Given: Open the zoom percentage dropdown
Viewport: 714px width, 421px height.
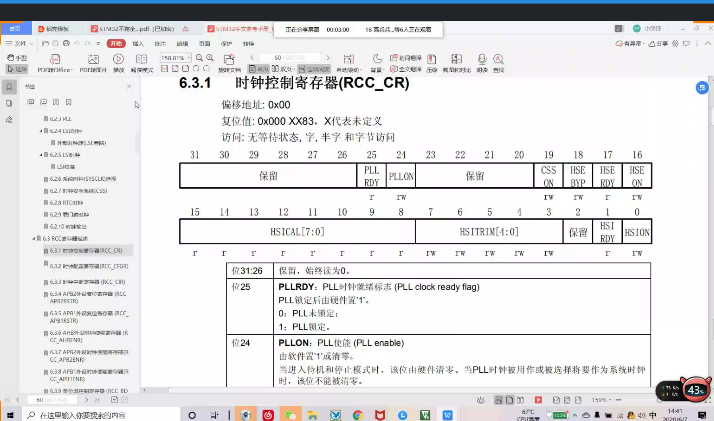Looking at the screenshot, I should click(x=188, y=58).
